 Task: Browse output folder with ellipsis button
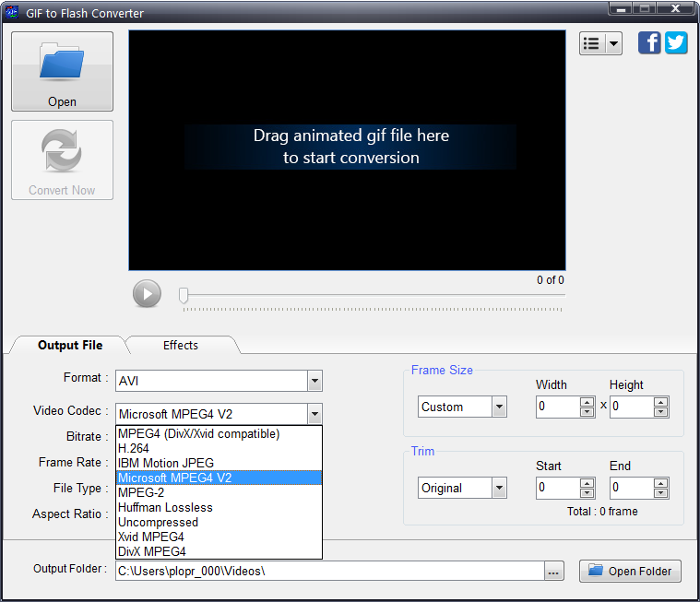[x=554, y=571]
